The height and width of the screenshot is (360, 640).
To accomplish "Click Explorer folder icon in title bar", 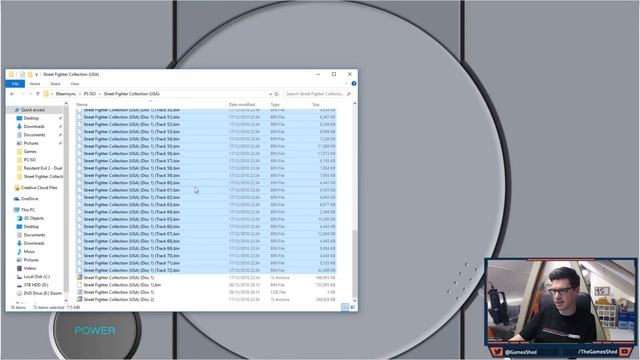I will [x=11, y=74].
